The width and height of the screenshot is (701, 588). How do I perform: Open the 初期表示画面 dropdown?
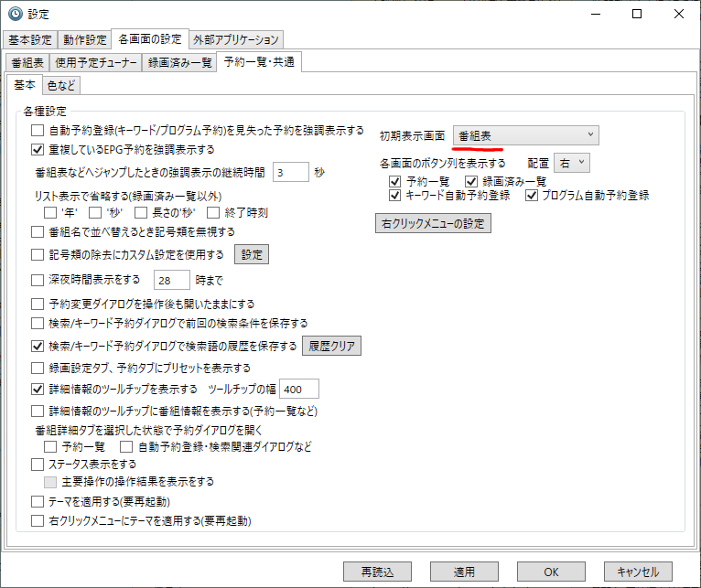click(525, 135)
